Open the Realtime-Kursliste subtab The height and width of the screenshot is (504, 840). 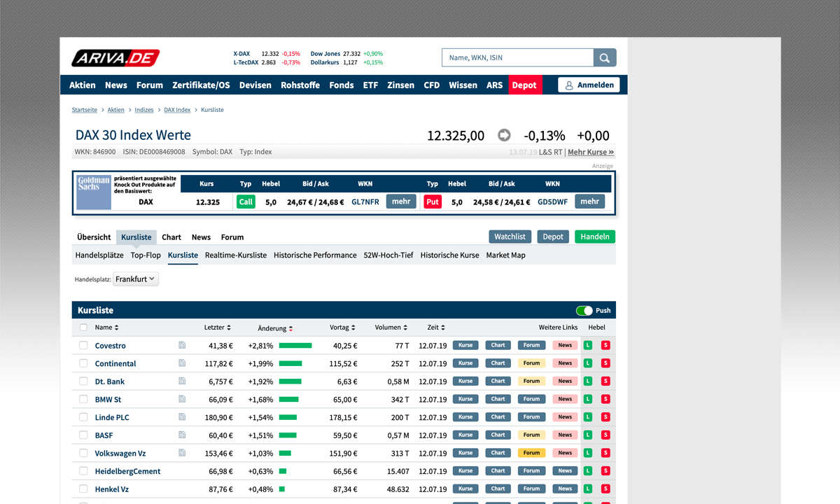[236, 255]
